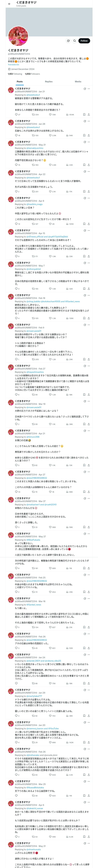Go back using the back arrow
98x868 pixels.
9,4
